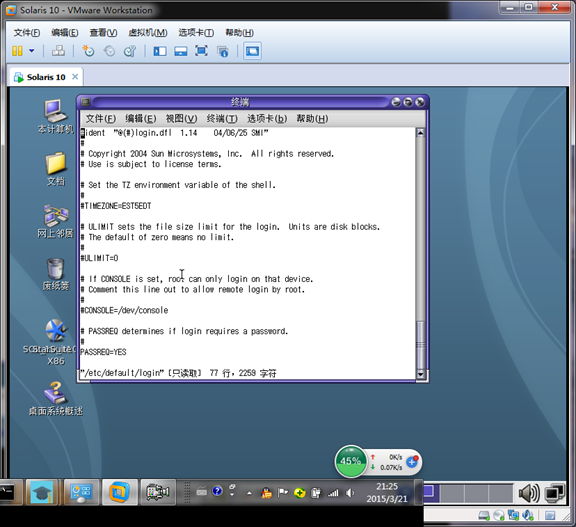Select 文档 folder desktop icon
The width and height of the screenshot is (576, 527).
[x=56, y=169]
